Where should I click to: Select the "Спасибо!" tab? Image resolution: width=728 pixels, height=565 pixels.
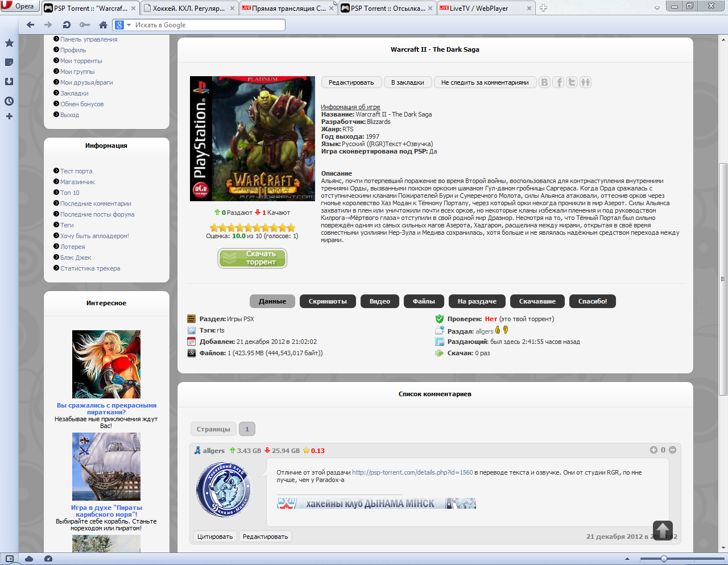coord(593,301)
